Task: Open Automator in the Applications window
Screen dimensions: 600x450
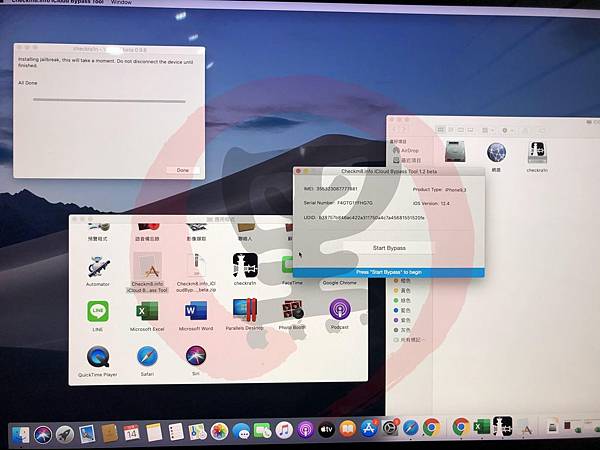Action: [98, 267]
